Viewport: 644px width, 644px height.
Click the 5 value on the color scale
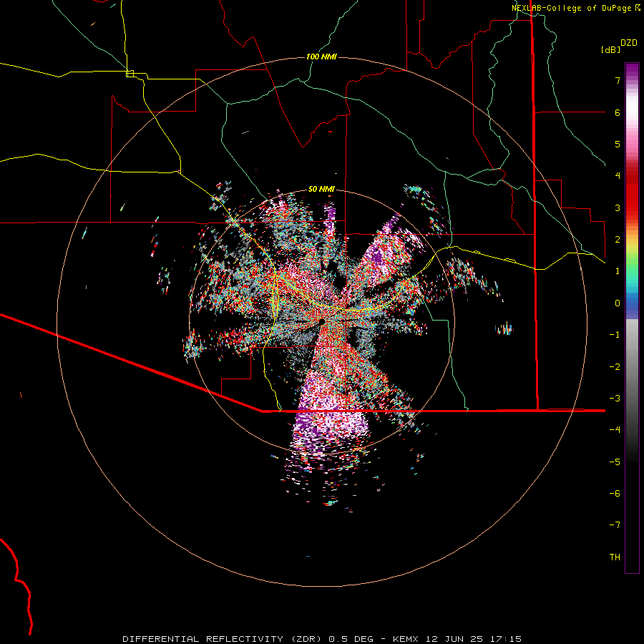[618, 144]
